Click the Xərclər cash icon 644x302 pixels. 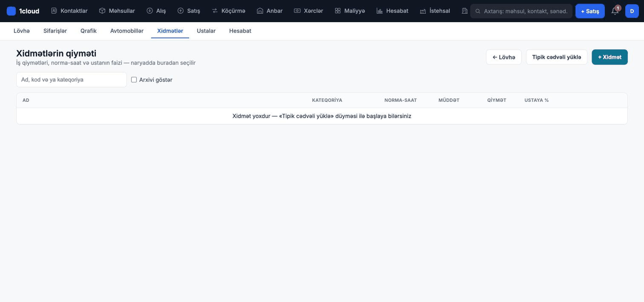297,11
